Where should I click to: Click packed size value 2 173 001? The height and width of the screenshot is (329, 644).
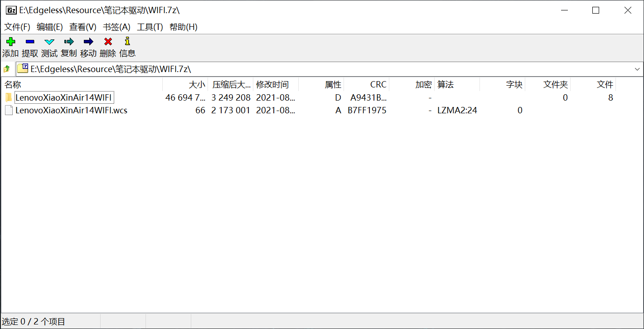[231, 110]
